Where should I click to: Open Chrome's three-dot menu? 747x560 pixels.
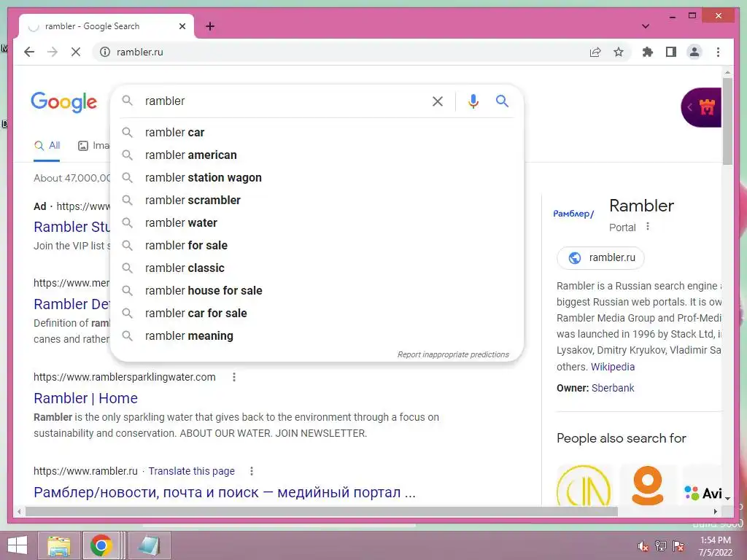coord(718,52)
